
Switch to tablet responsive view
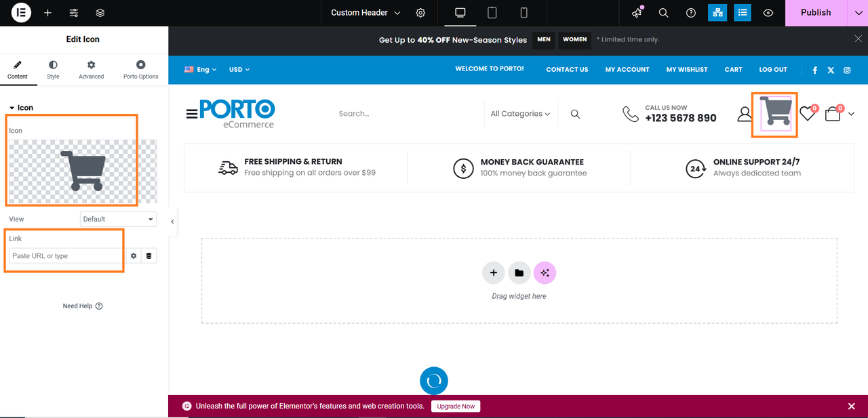492,13
